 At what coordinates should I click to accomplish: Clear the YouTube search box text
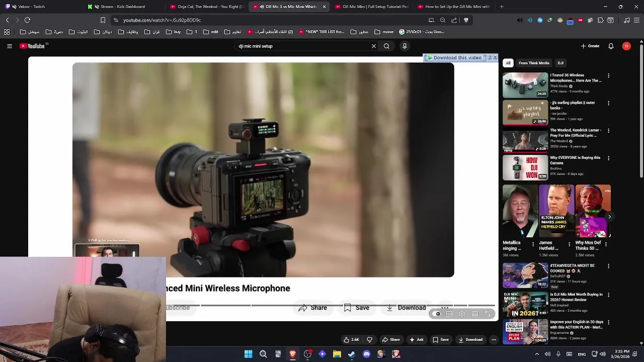pyautogui.click(x=374, y=46)
